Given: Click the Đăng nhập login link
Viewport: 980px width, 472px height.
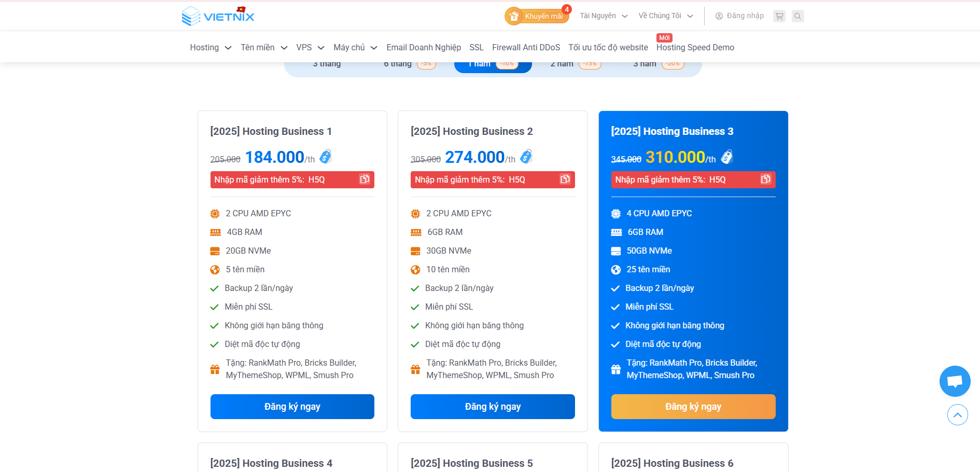Looking at the screenshot, I should coord(739,16).
